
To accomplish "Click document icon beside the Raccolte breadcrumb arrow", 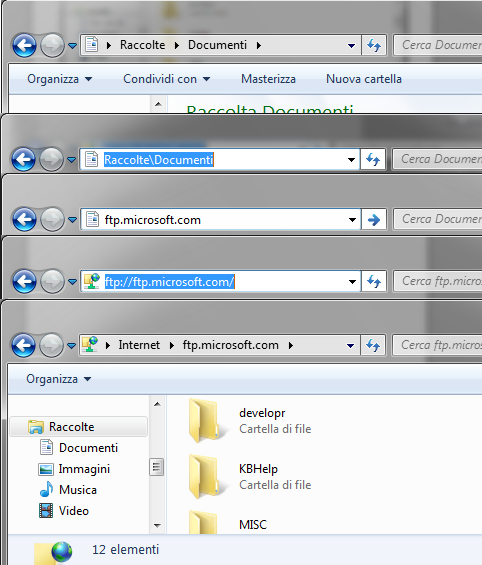I will (x=92, y=45).
